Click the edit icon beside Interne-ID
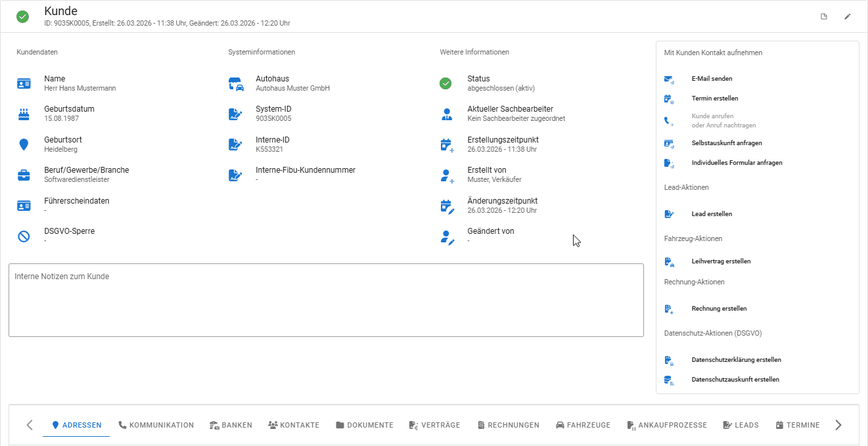 (x=235, y=145)
